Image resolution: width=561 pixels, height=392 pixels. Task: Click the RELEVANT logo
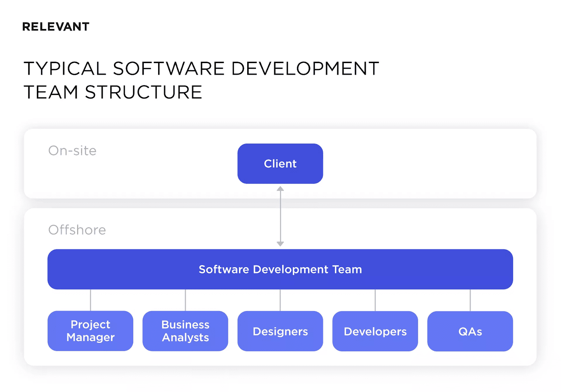click(x=56, y=26)
